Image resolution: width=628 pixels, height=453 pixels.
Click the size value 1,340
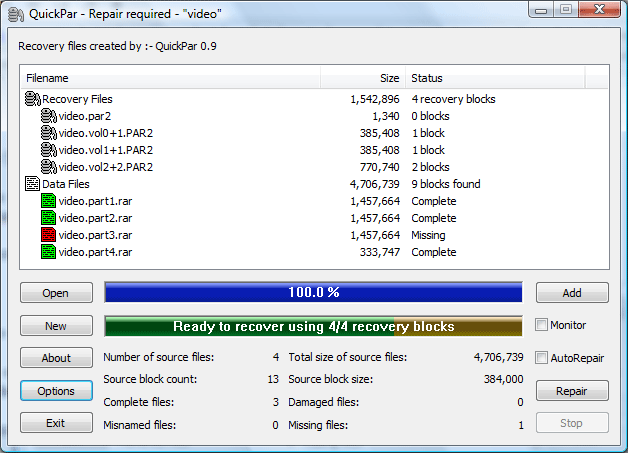(x=386, y=116)
